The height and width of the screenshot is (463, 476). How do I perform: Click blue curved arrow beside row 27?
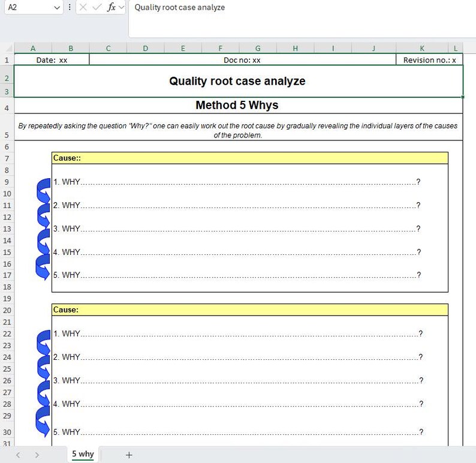coord(43,393)
